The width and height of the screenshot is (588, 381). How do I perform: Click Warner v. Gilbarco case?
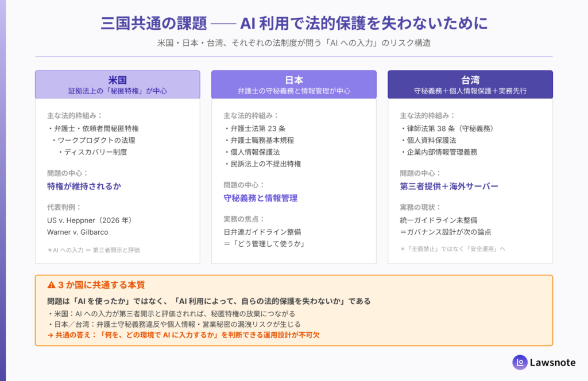pyautogui.click(x=78, y=232)
